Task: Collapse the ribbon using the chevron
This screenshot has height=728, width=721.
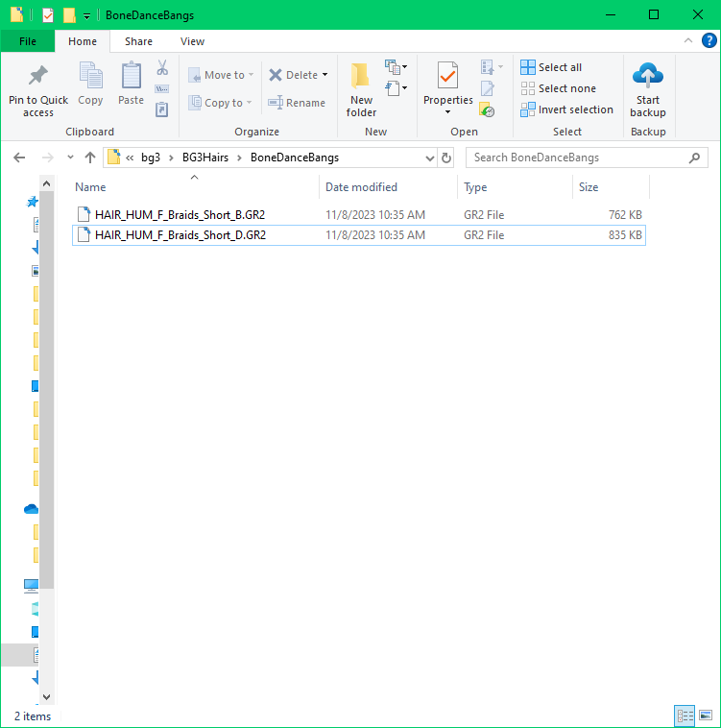Action: coord(687,41)
